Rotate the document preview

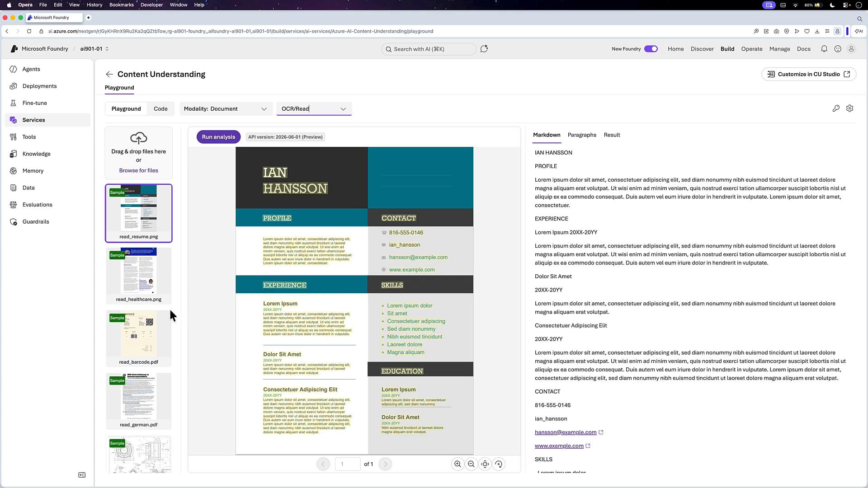pyautogui.click(x=499, y=464)
